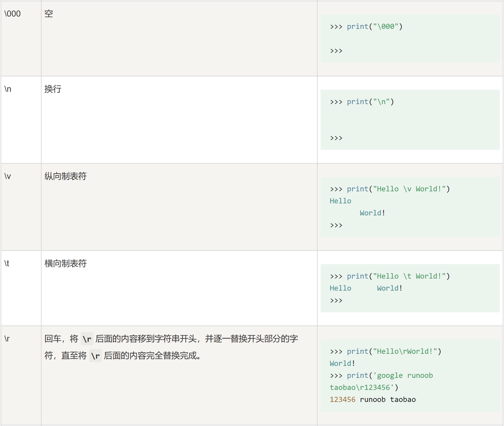This screenshot has height=426, width=504.
Task: Click the output '123456 runoob taobao'
Action: [373, 400]
